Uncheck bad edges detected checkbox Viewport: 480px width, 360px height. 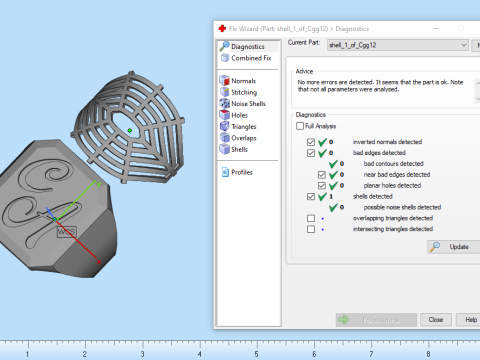311,153
